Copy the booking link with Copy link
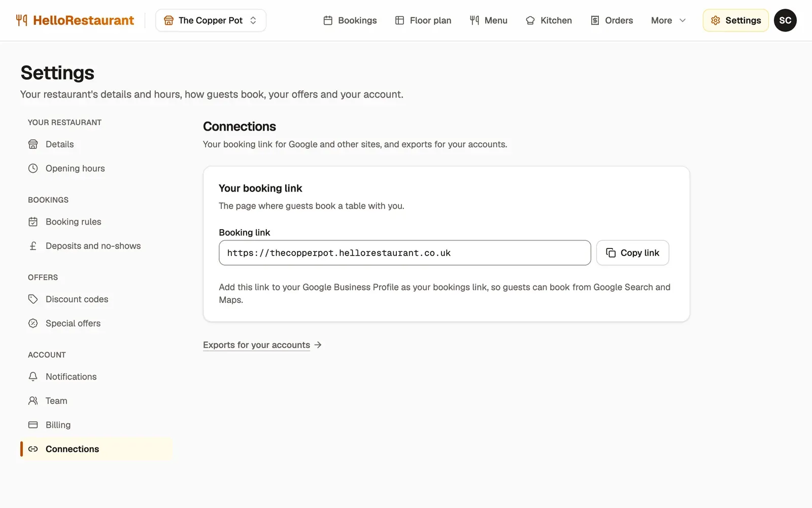 [x=632, y=253]
